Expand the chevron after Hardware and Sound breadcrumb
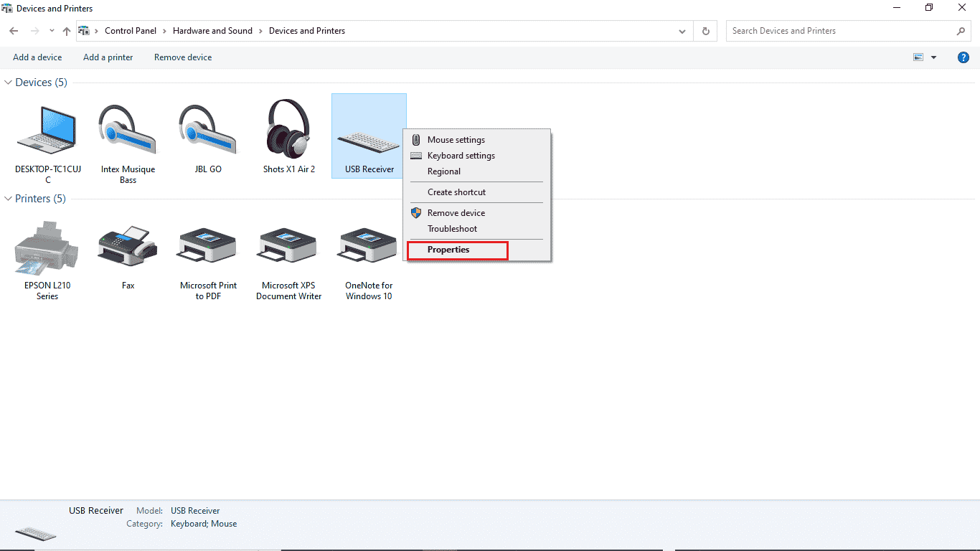980x551 pixels. [260, 31]
